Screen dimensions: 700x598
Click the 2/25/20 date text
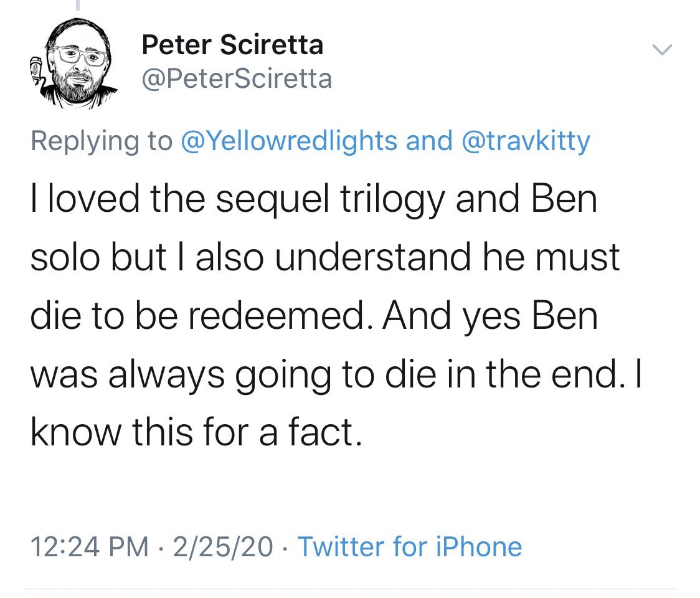pyautogui.click(x=223, y=546)
